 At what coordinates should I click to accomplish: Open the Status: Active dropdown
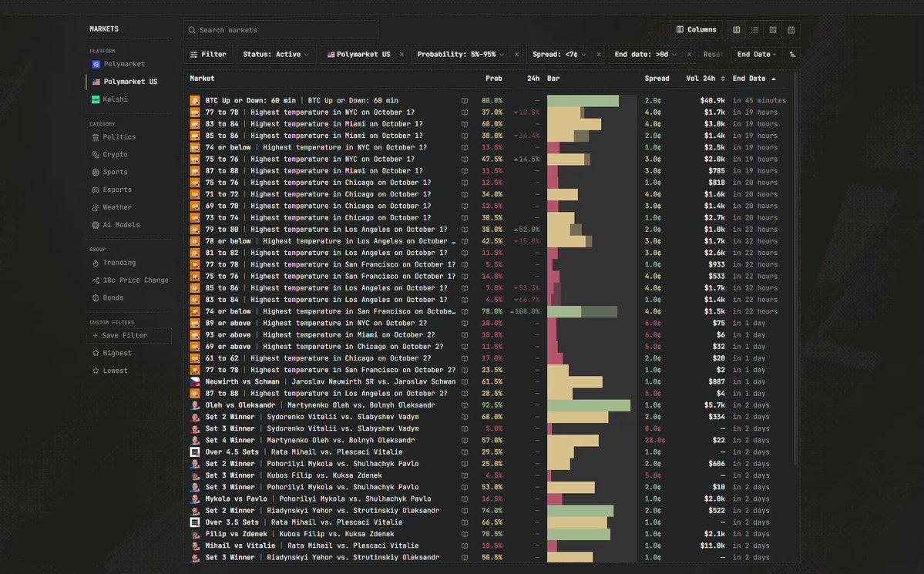click(276, 54)
